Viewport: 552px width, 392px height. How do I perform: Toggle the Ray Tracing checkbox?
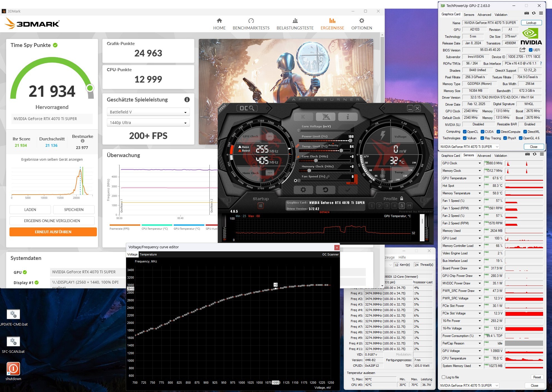click(482, 138)
